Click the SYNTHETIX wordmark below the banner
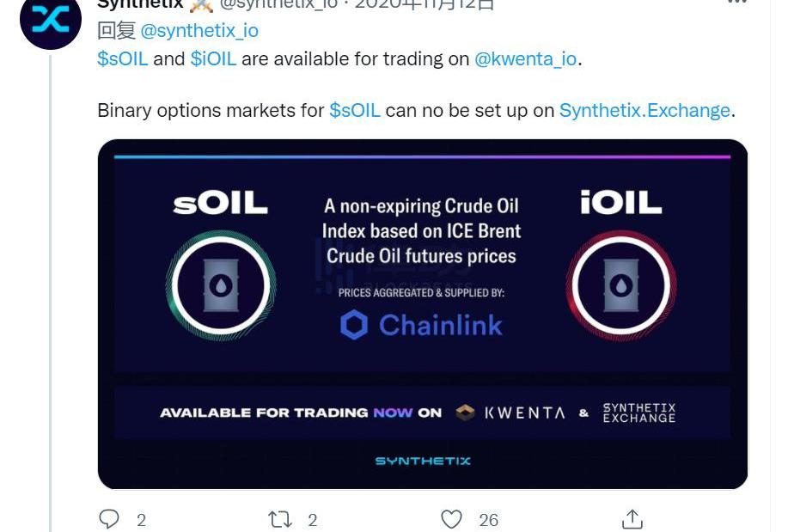This screenshot has width=788, height=532. pyautogui.click(x=423, y=461)
